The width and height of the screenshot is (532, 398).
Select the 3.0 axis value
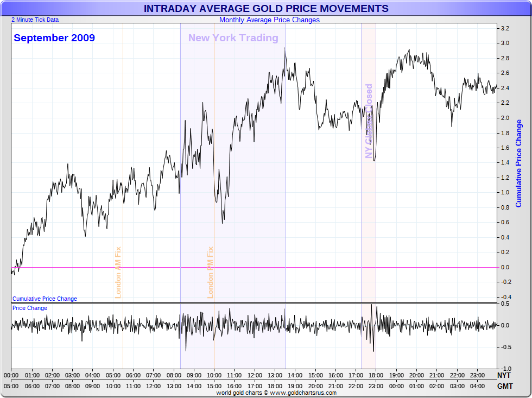(x=505, y=43)
